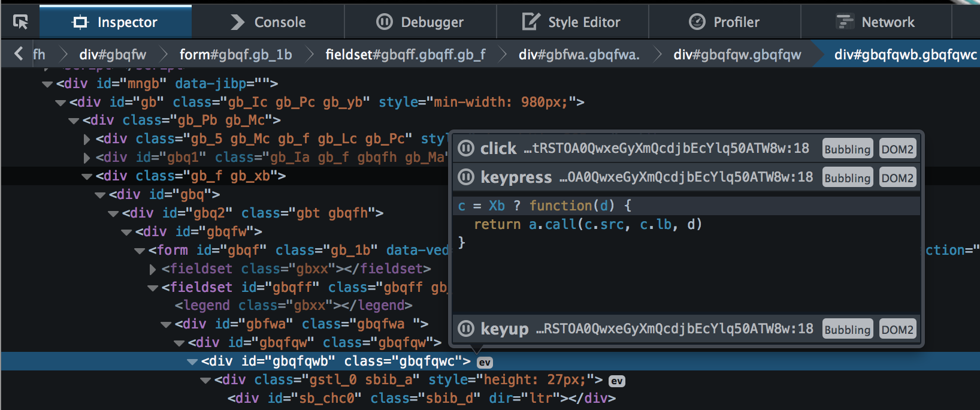This screenshot has width=980, height=410.
Task: Click the data-jibp attribute on the mngb div
Action: (221, 84)
